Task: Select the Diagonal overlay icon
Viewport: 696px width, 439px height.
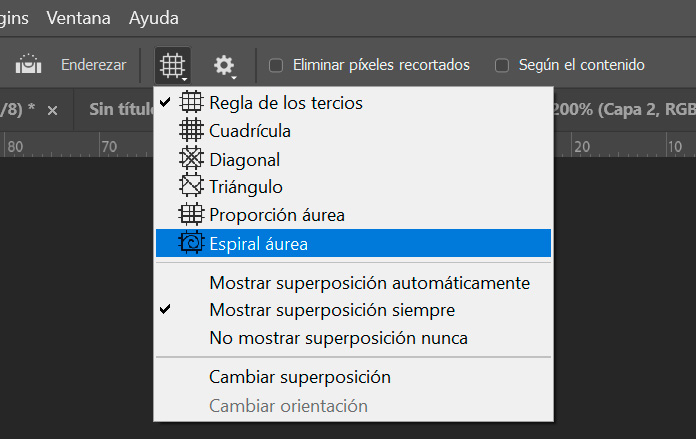Action: 191,158
